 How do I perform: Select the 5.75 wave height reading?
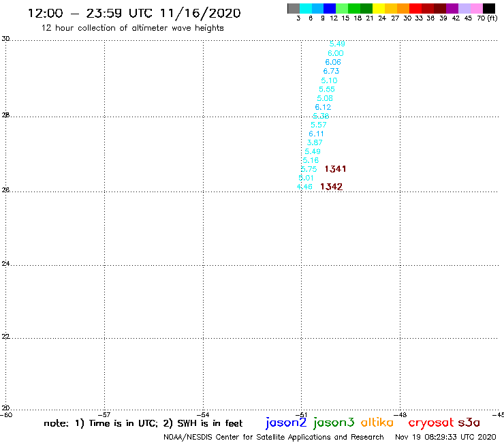(309, 169)
